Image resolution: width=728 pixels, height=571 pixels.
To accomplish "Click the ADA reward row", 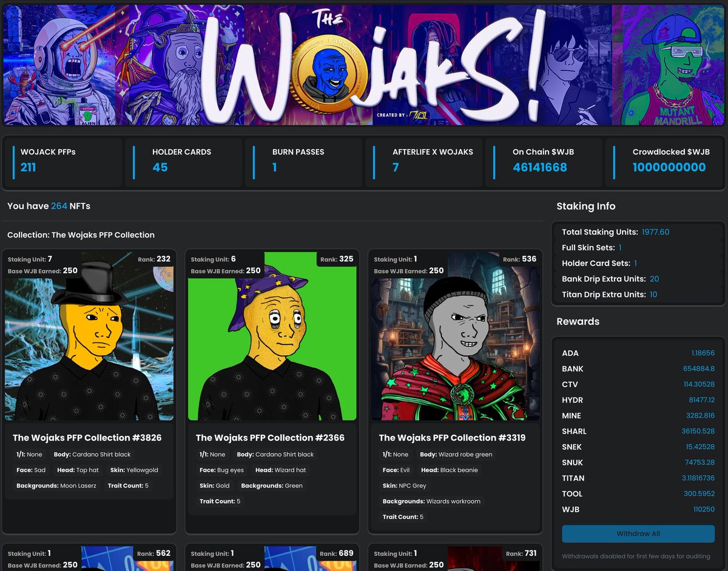I will 638,353.
